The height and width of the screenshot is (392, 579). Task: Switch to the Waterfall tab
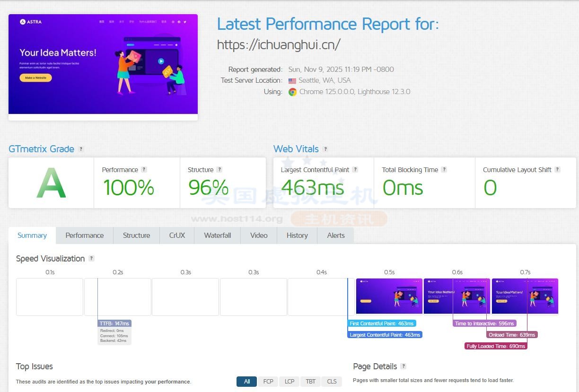pos(218,235)
